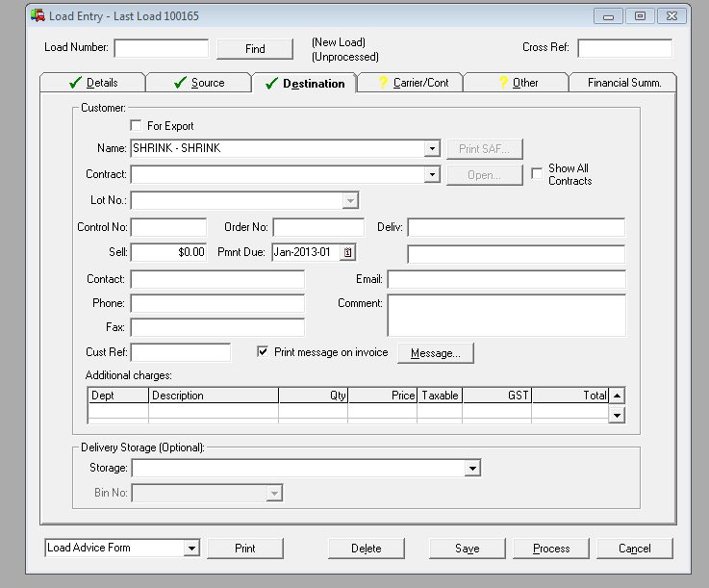This screenshot has width=709, height=588.
Task: Uncheck Print message on invoice
Action: (263, 352)
